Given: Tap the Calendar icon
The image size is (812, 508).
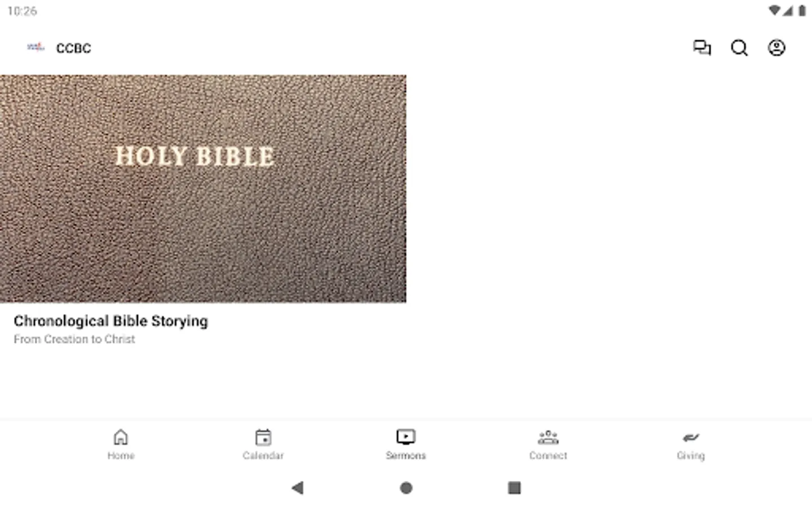Looking at the screenshot, I should pyautogui.click(x=263, y=437).
